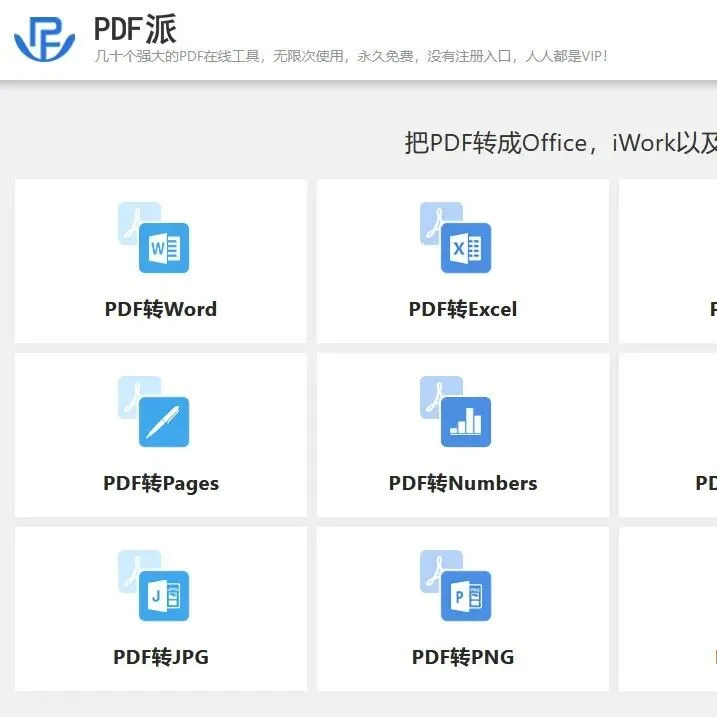Screen dimensions: 717x717
Task: Click the PDF转JPG icon
Action: click(x=154, y=585)
